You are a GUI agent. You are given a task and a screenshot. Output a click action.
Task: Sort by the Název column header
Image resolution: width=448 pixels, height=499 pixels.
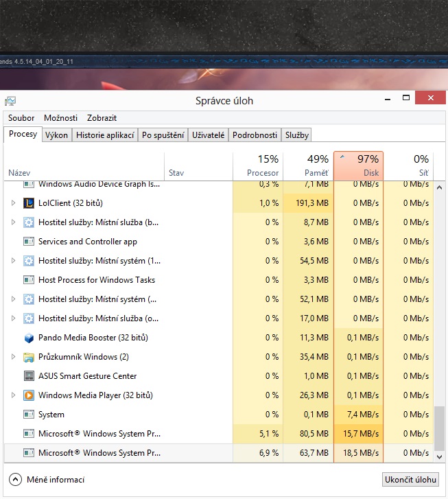coord(84,166)
